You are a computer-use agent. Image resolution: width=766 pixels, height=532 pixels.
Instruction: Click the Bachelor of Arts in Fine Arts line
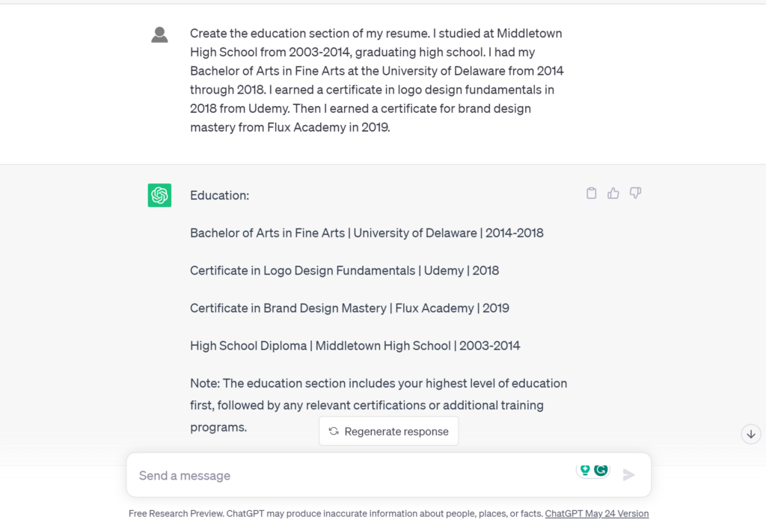tap(367, 233)
